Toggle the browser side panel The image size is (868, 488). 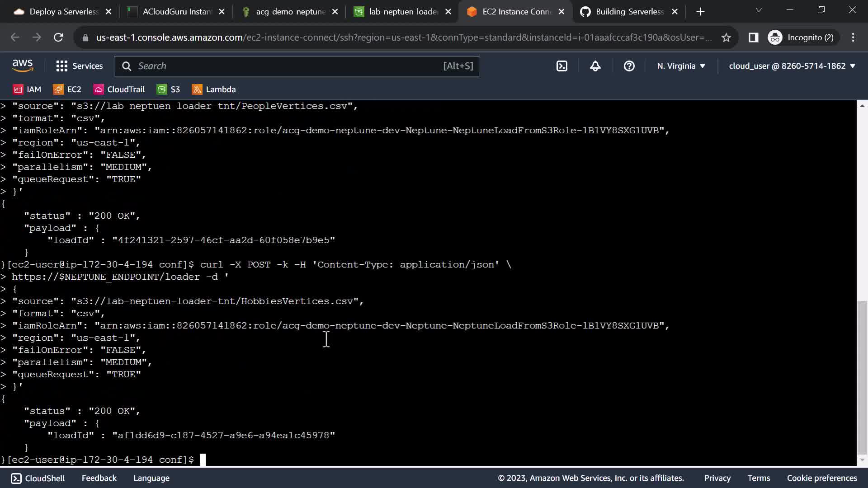[753, 38]
